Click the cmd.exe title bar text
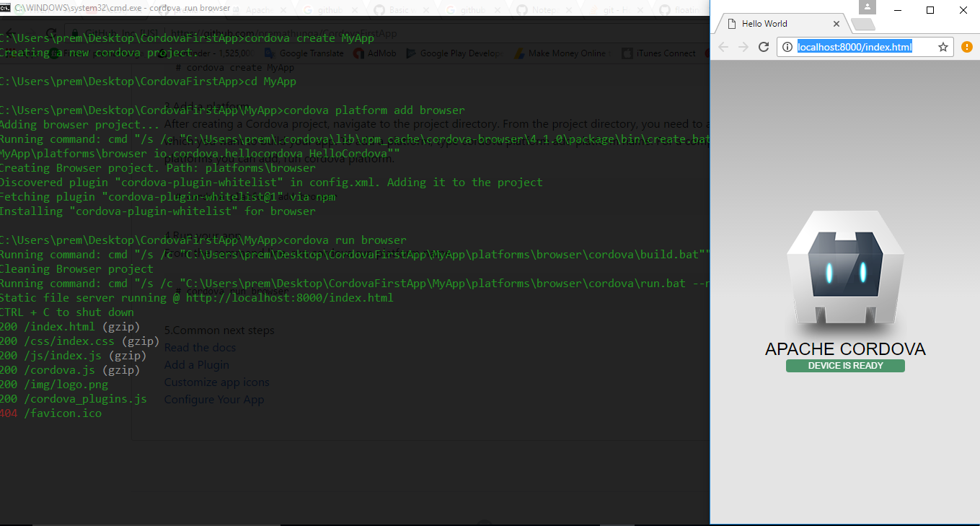This screenshot has width=980, height=526. click(123, 8)
